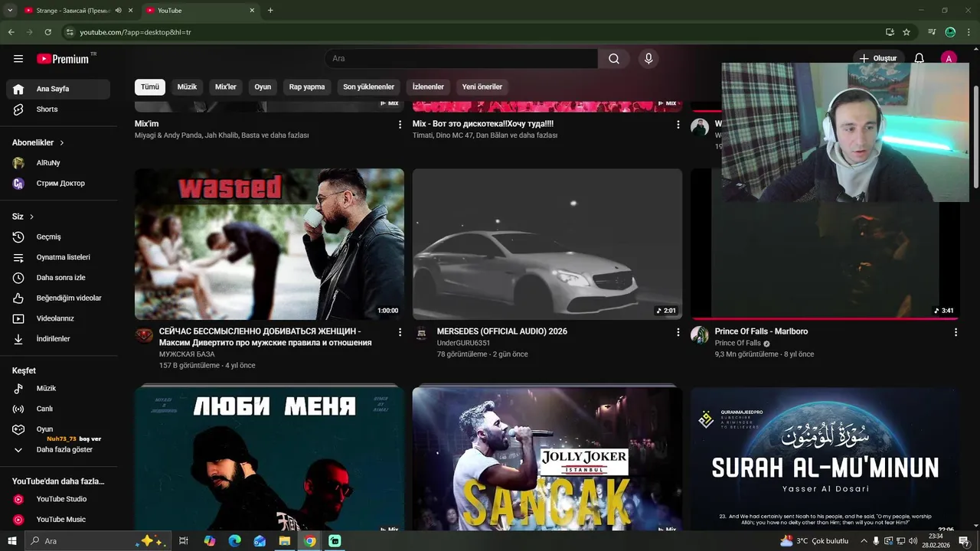Open Стрим Доктор subscription channel
This screenshot has width=980, height=551.
[x=58, y=184]
